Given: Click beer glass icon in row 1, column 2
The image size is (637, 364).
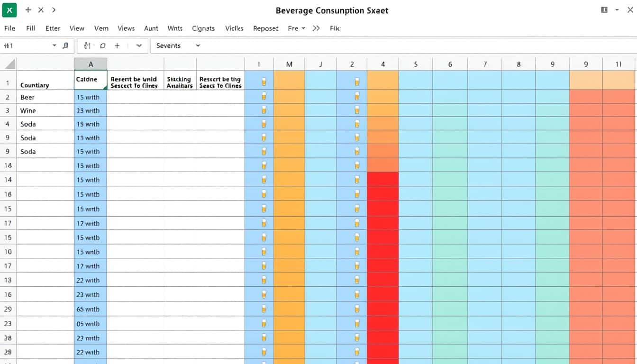Looking at the screenshot, I should coord(357,82).
